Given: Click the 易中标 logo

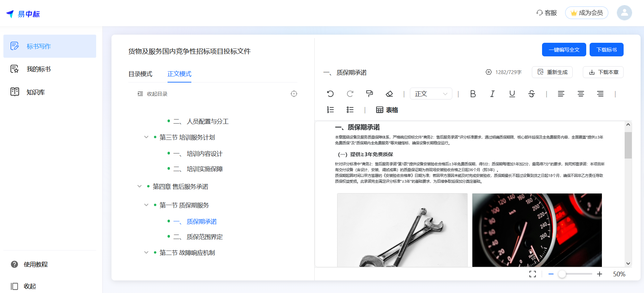Looking at the screenshot, I should 23,14.
